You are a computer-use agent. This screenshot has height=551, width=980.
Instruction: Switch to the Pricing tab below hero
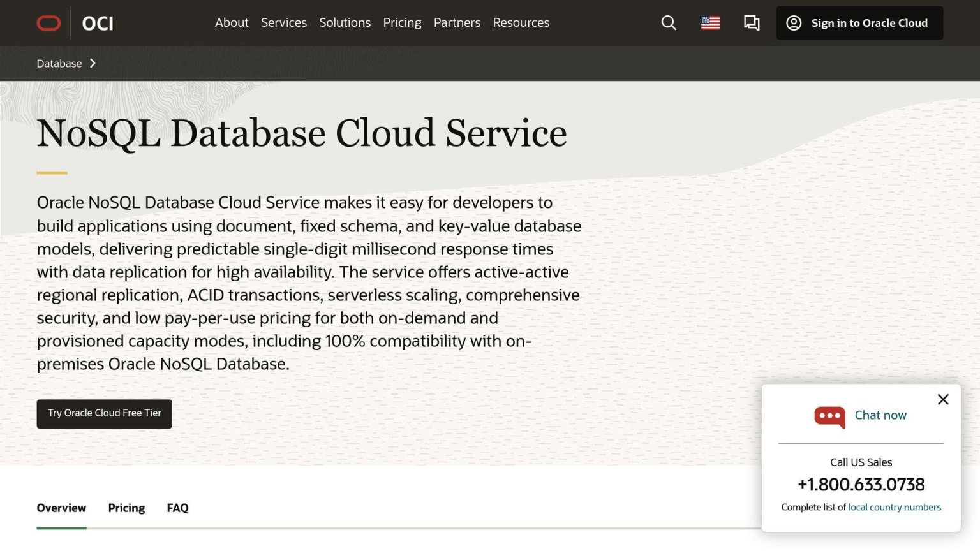coord(126,508)
